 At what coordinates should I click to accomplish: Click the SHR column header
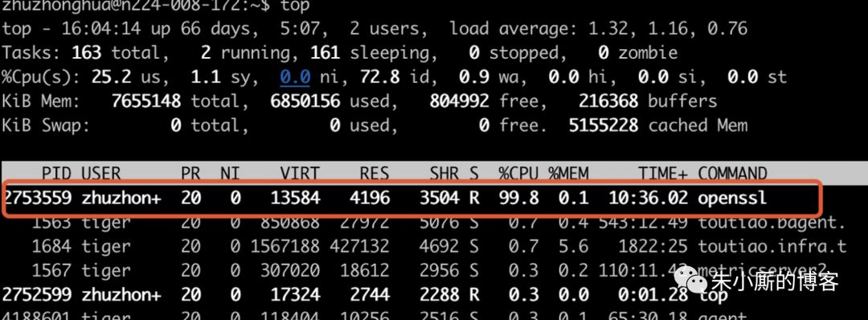pos(444,174)
